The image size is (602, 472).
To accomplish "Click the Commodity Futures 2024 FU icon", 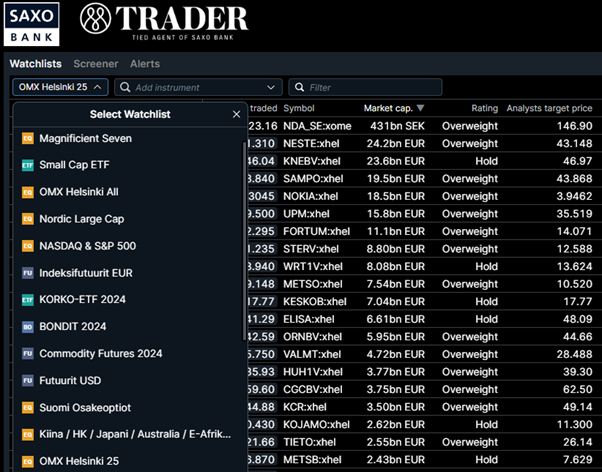I will click(28, 354).
